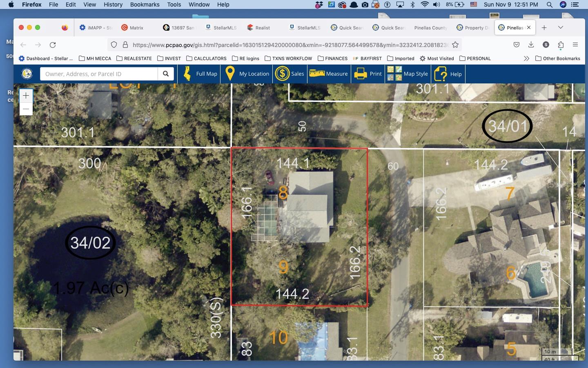Click the My Location pin icon
The image size is (588, 368).
click(x=230, y=74)
